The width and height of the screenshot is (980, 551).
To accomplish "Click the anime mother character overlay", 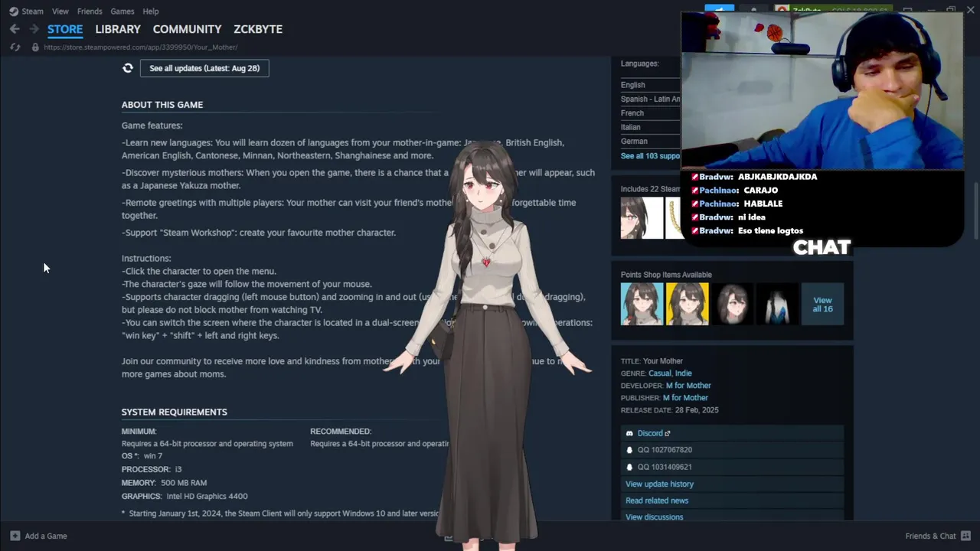I will click(x=488, y=344).
